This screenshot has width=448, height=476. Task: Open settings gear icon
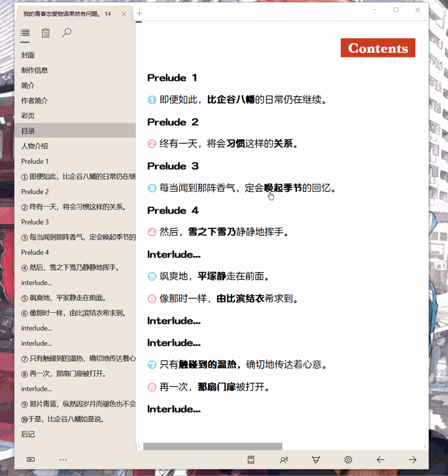coord(348,460)
